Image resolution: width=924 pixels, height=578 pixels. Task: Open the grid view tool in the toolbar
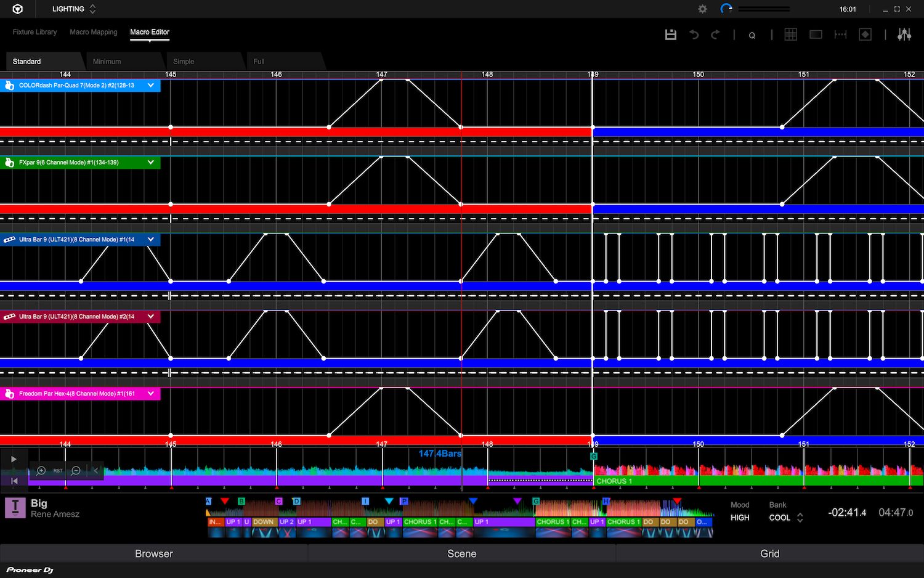[791, 35]
